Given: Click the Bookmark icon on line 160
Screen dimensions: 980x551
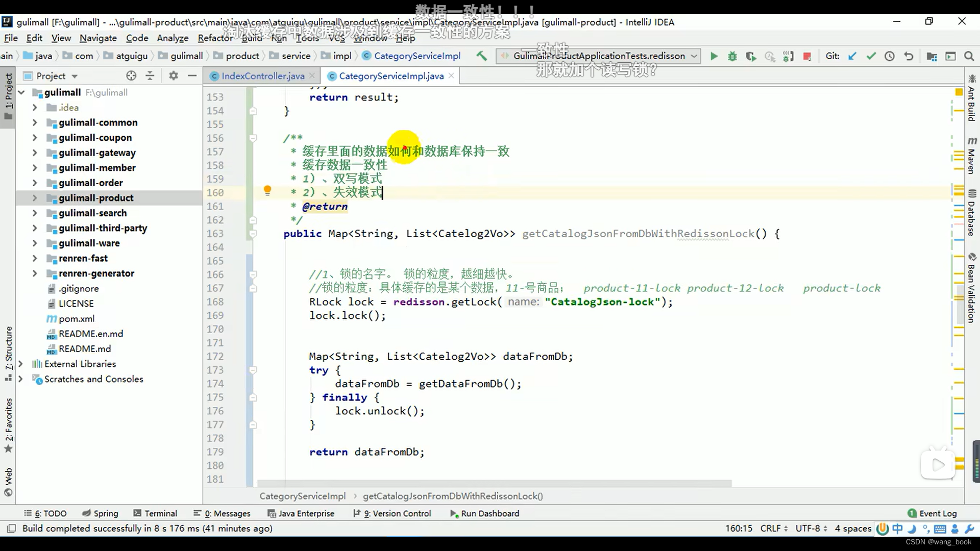Looking at the screenshot, I should (x=266, y=192).
